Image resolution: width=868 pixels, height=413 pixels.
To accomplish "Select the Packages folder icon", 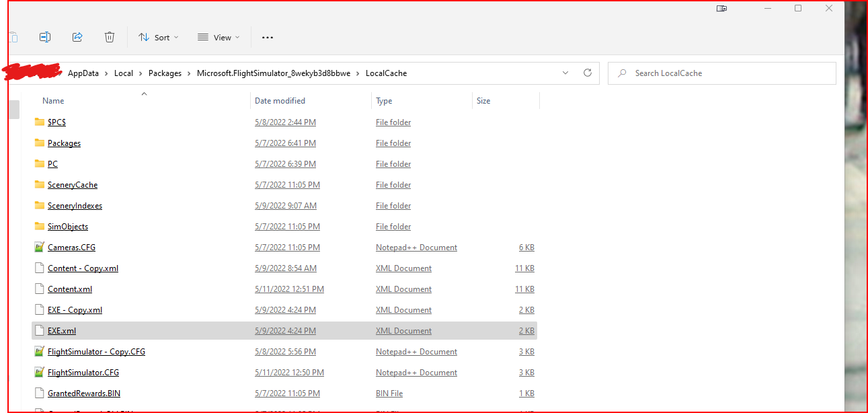I will 39,143.
